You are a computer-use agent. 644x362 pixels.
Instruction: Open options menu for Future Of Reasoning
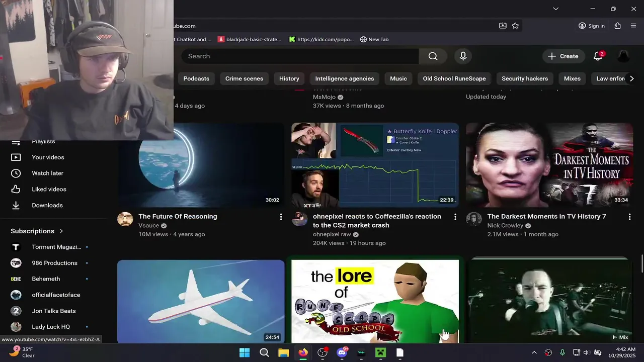[x=281, y=217]
